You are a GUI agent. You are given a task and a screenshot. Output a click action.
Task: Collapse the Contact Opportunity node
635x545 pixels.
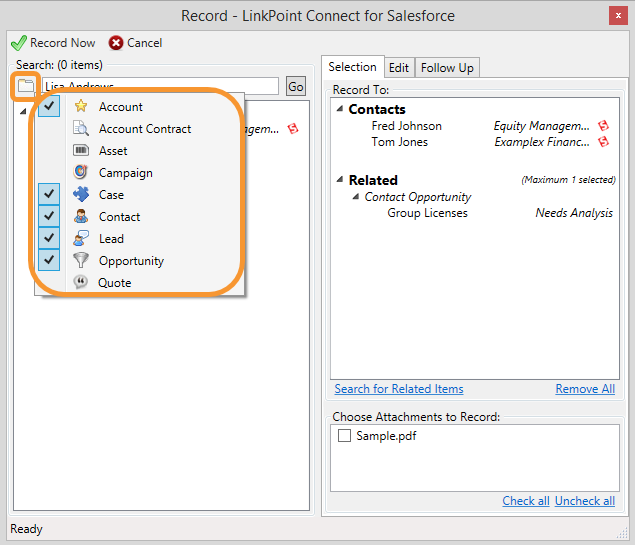pyautogui.click(x=356, y=197)
